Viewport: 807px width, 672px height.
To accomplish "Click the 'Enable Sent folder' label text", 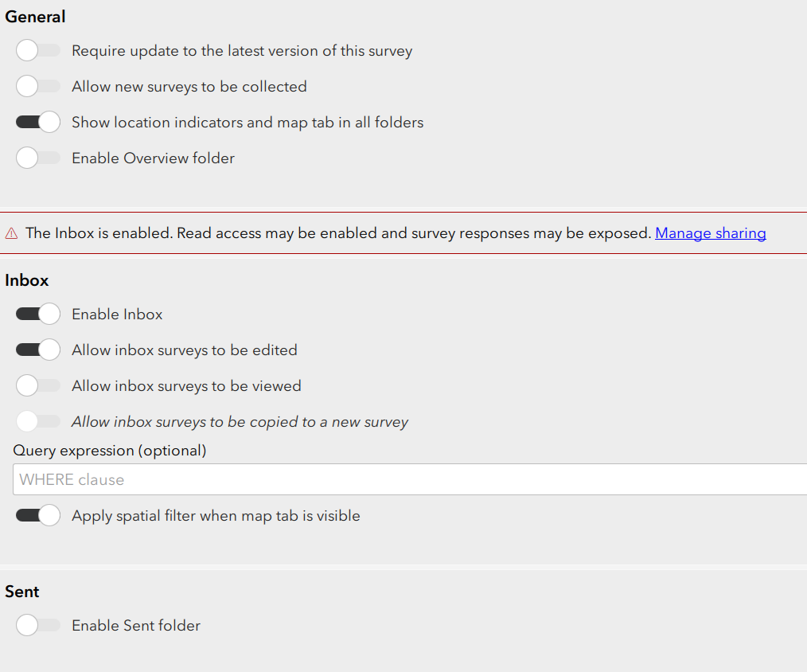I will pos(135,625).
